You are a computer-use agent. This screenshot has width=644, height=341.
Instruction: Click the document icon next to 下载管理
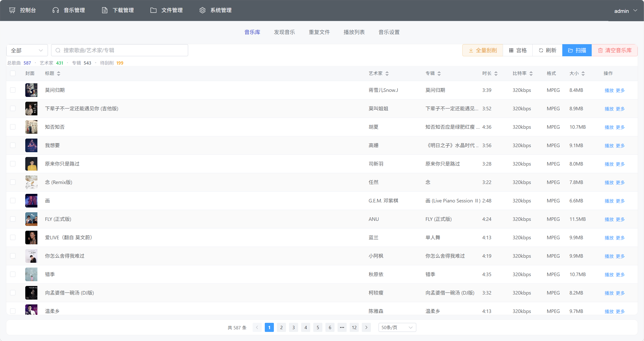click(x=105, y=10)
